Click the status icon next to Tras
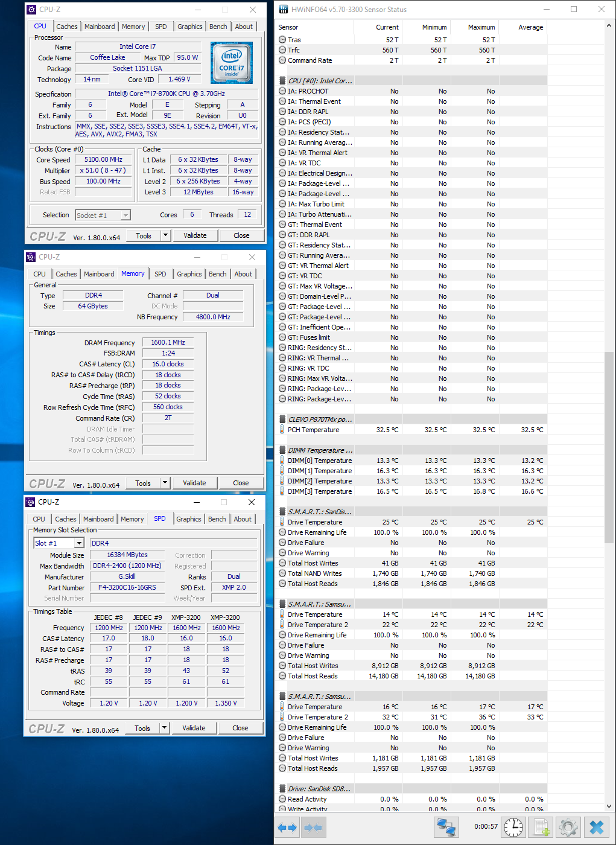The width and height of the screenshot is (616, 845). [282, 40]
